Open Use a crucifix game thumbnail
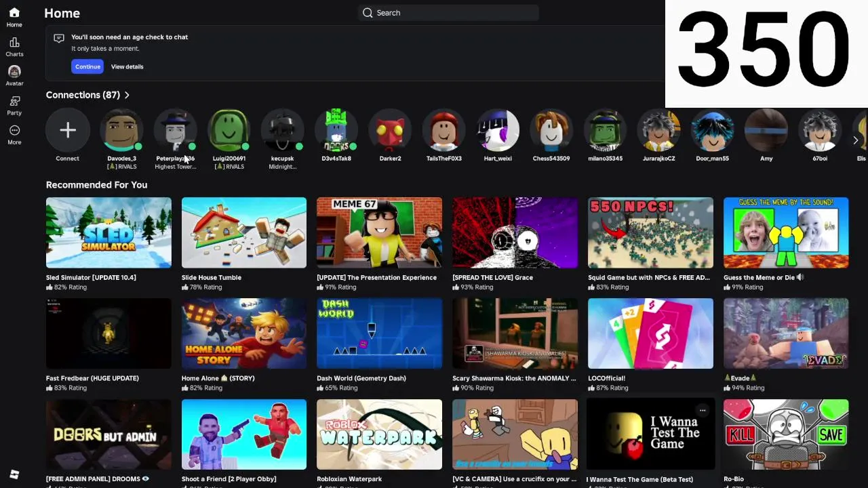The width and height of the screenshot is (868, 488). tap(515, 434)
